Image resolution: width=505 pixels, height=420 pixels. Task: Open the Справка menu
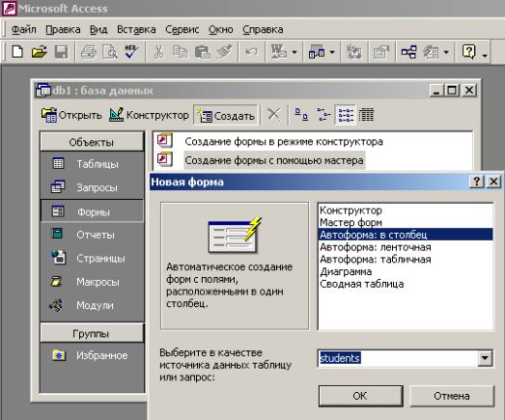point(263,29)
